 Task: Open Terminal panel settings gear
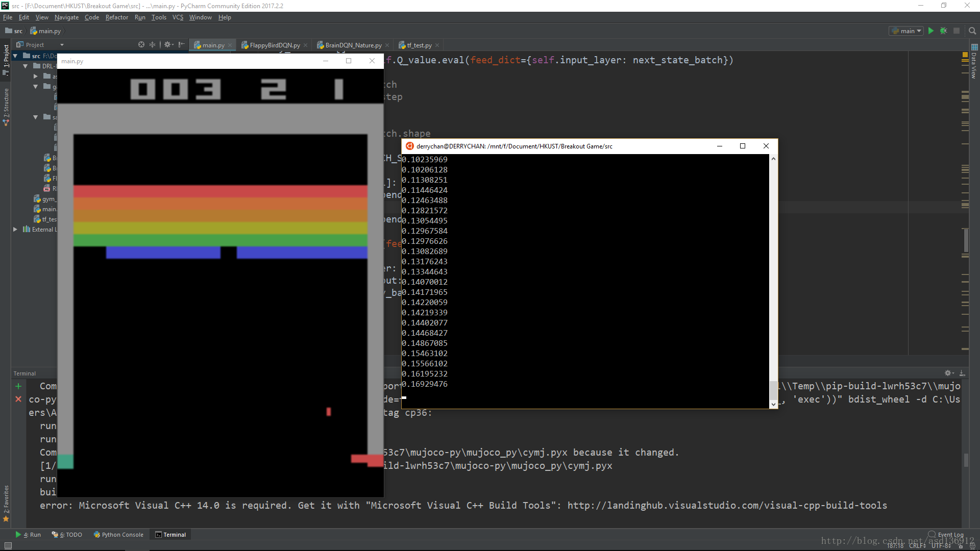[x=949, y=373]
